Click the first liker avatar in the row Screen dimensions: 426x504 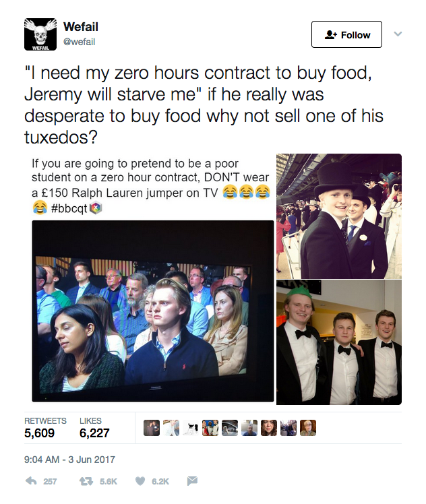click(152, 428)
